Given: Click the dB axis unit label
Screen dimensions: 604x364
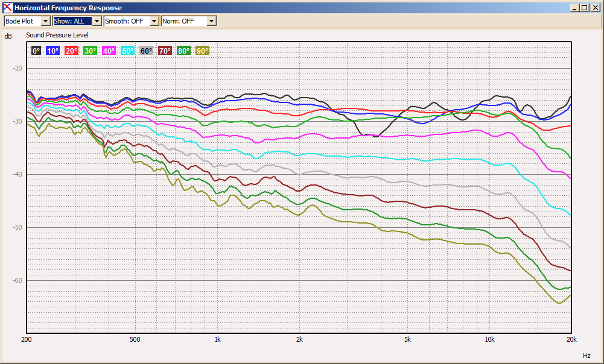Looking at the screenshot, I should 8,36.
